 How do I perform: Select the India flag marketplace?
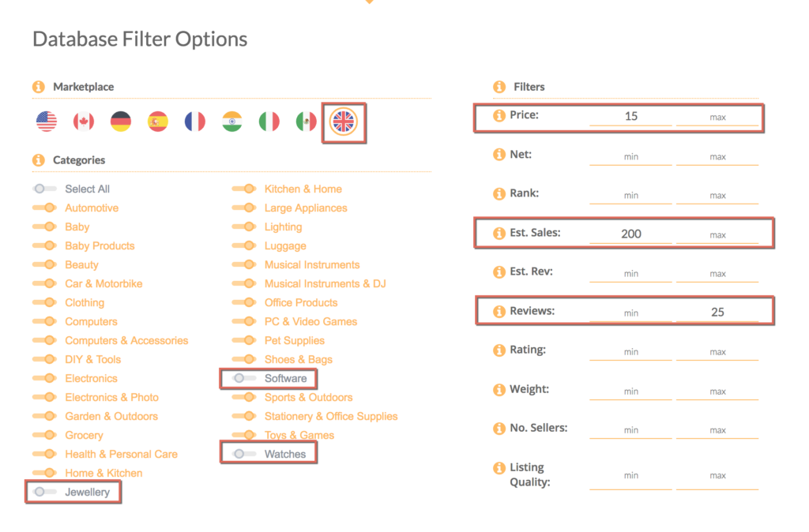(232, 122)
